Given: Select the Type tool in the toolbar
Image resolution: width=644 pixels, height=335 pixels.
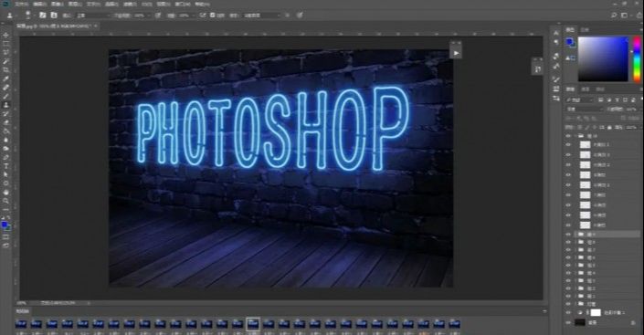Looking at the screenshot, I should point(5,166).
